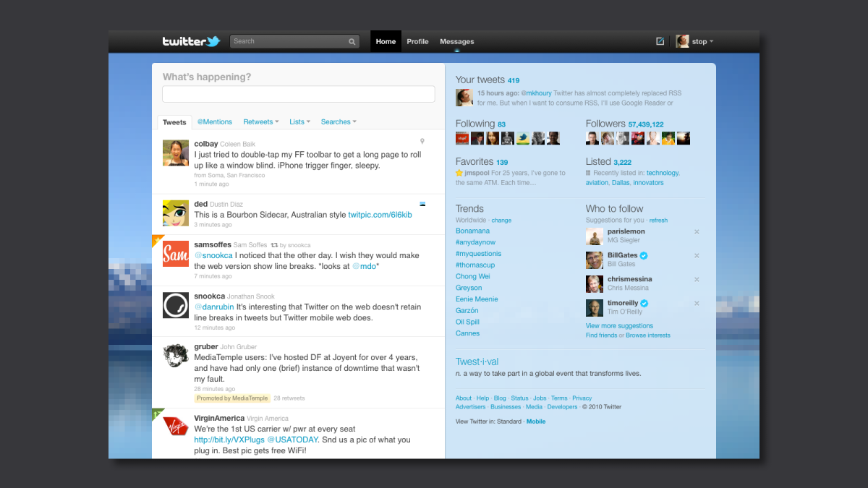Screen dimensions: 868x488
Task: Click the retweet icon by snookca
Action: (274, 245)
